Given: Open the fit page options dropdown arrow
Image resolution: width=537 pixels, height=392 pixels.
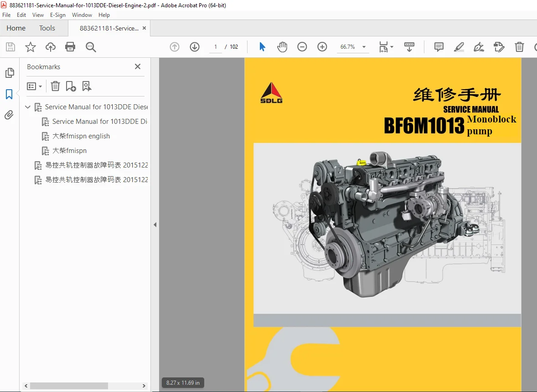Looking at the screenshot, I should (392, 47).
